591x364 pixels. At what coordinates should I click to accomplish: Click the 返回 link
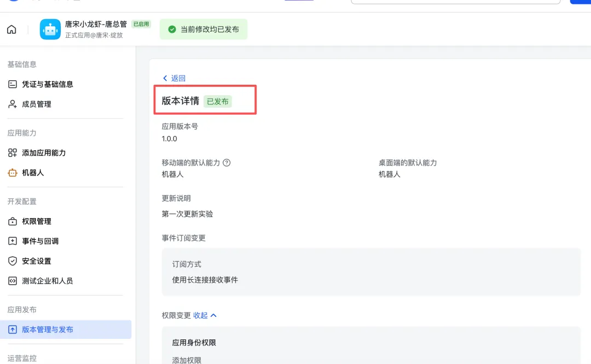(178, 78)
